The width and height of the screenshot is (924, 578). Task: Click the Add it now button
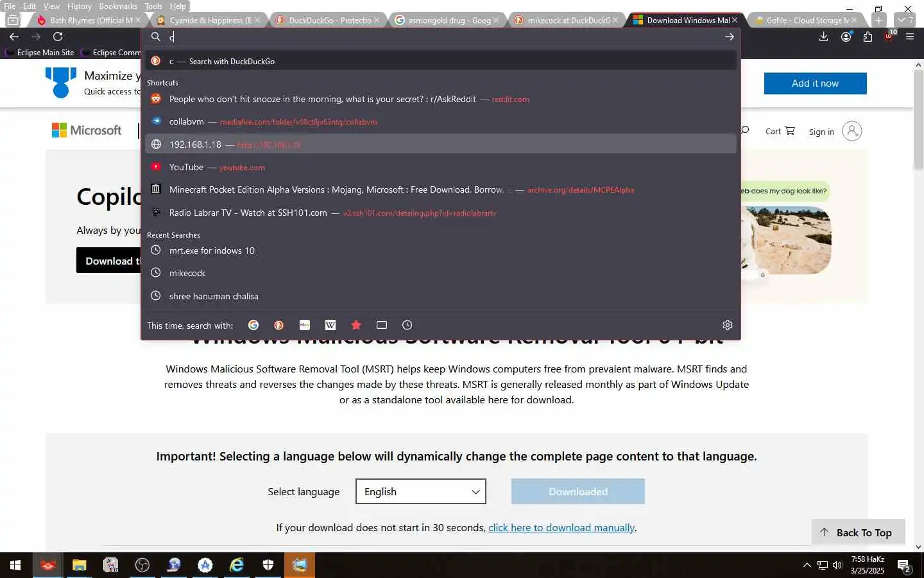(x=815, y=83)
